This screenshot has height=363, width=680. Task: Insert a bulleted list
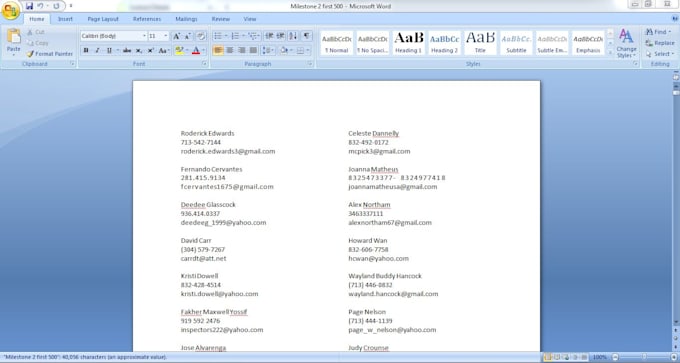point(218,36)
